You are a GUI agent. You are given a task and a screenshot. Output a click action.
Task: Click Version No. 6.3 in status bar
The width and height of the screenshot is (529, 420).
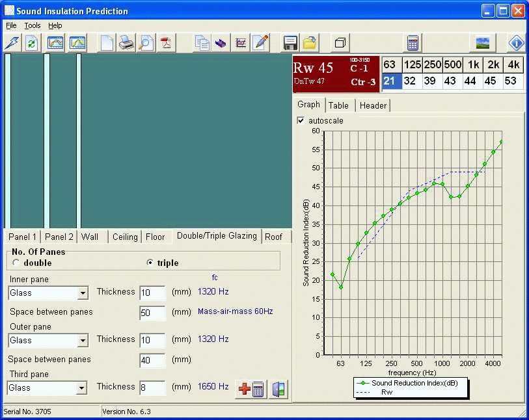point(126,412)
